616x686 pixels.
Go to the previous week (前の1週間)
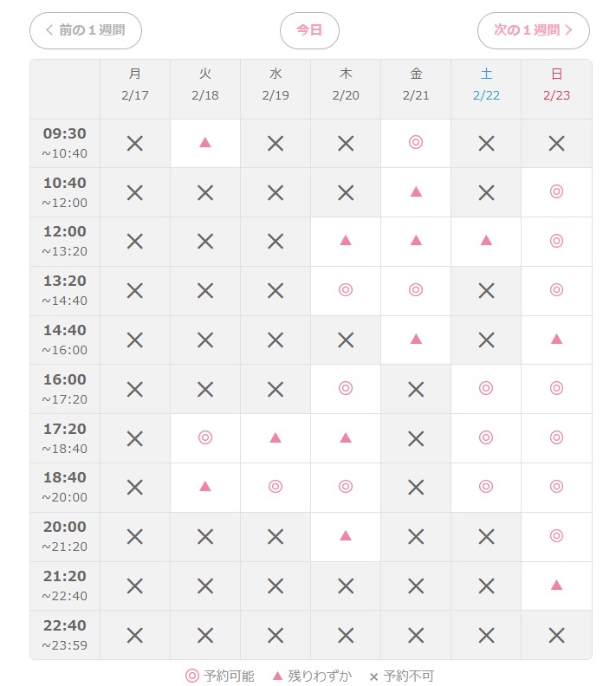[86, 30]
